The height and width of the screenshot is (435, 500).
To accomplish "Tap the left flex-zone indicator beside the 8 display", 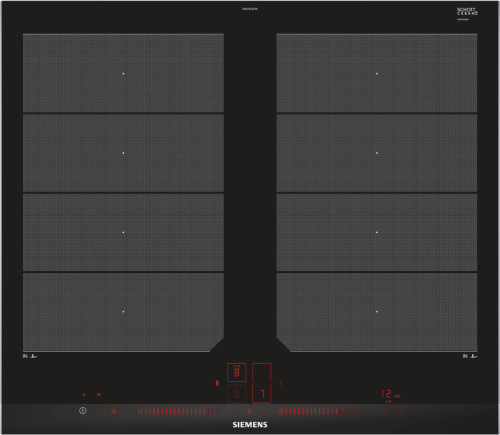I will [x=217, y=383].
